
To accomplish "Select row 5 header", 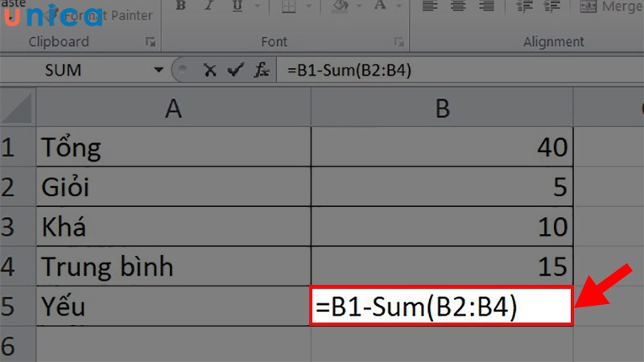I will [x=18, y=306].
